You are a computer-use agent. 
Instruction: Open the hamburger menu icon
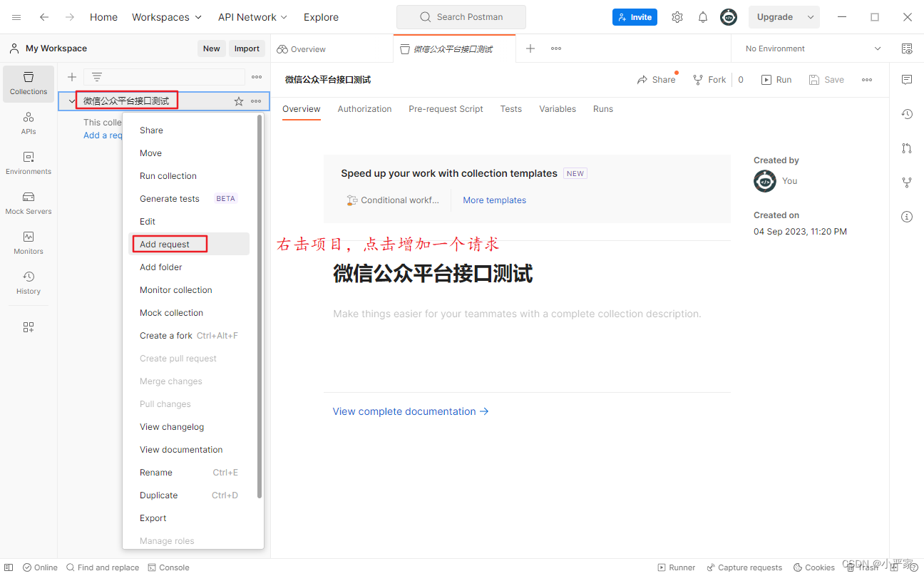[x=16, y=17]
